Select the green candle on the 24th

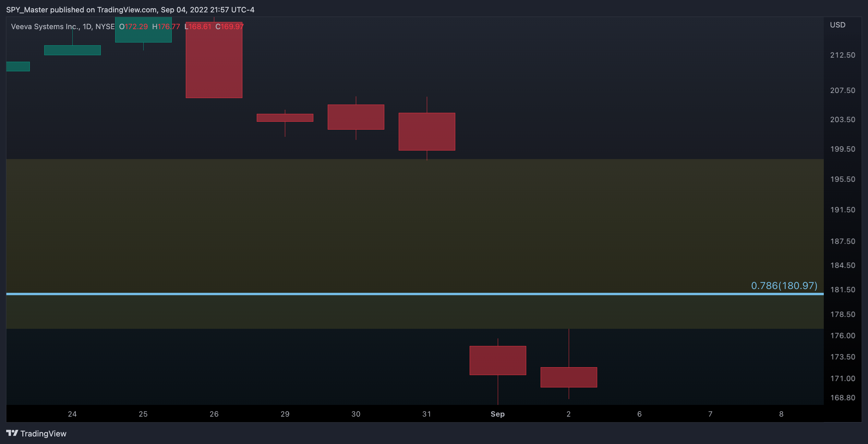click(72, 50)
